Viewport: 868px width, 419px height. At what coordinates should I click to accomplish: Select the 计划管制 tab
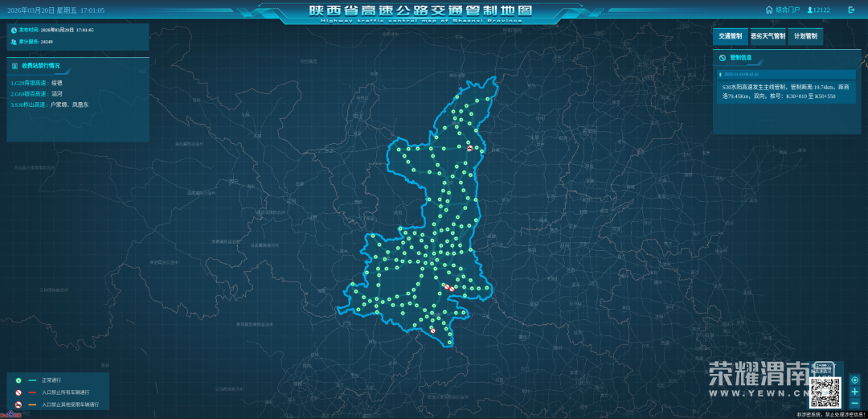(x=805, y=36)
